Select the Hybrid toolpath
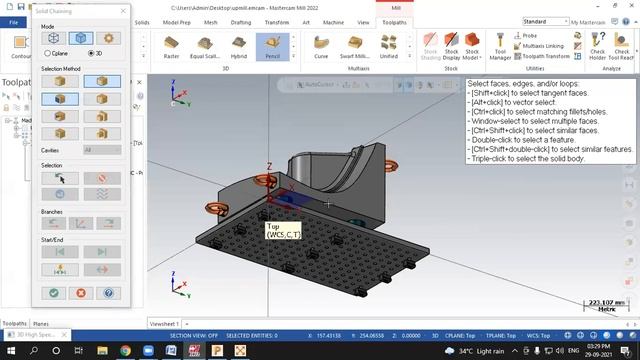 tap(239, 47)
